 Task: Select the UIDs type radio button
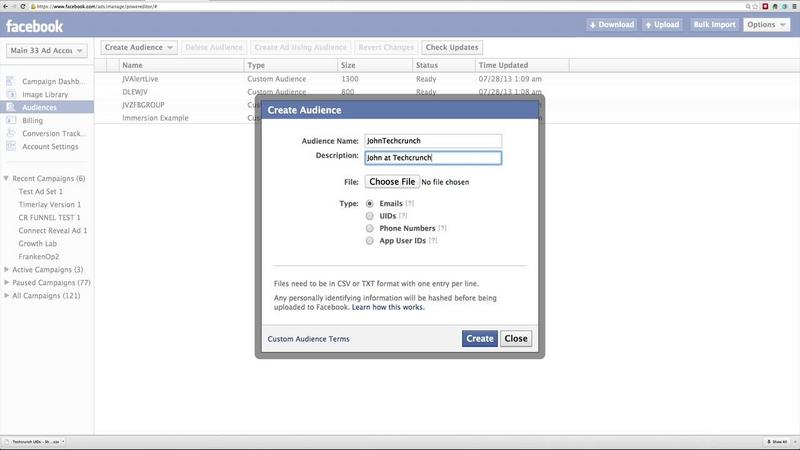pyautogui.click(x=369, y=216)
